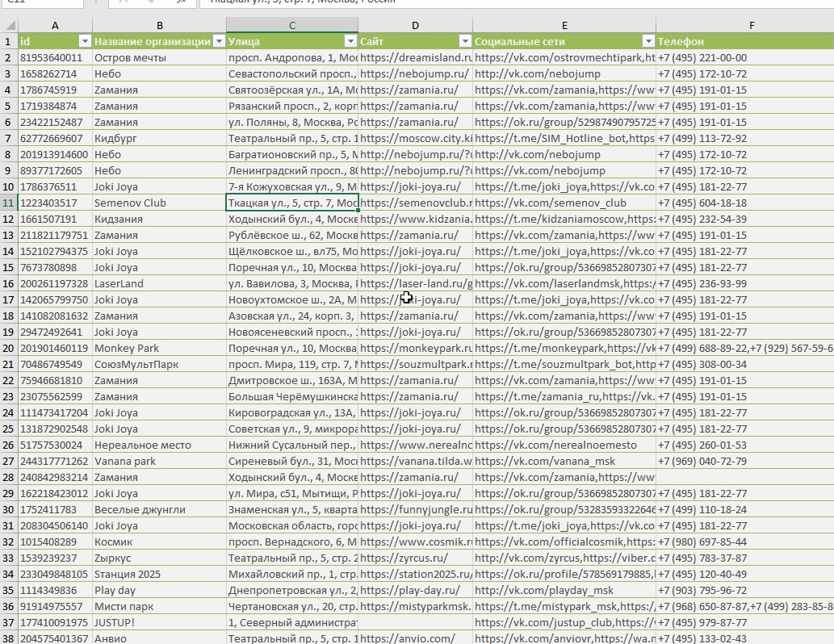The image size is (834, 644).
Task: Click https://www.kidzania link cell
Action: tap(416, 219)
